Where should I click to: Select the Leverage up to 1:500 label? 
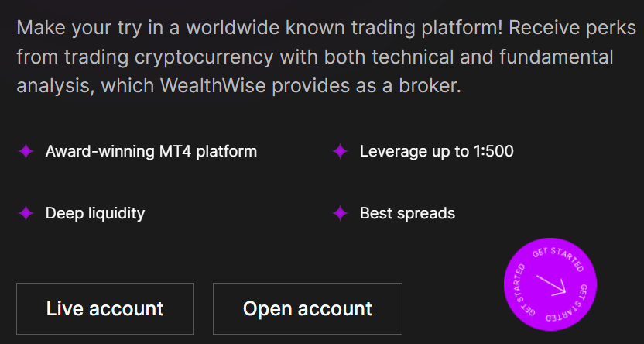(x=437, y=151)
